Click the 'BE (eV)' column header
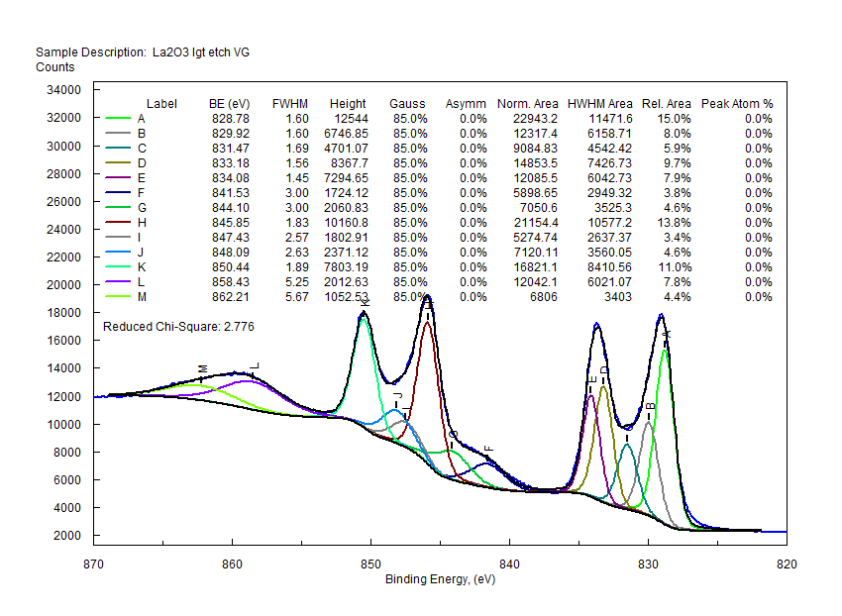The height and width of the screenshot is (616, 842). click(x=229, y=103)
